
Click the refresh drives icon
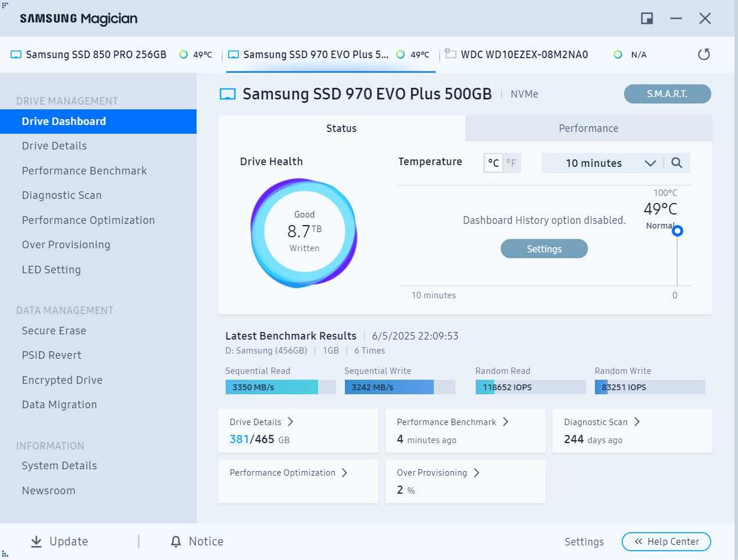pos(704,54)
